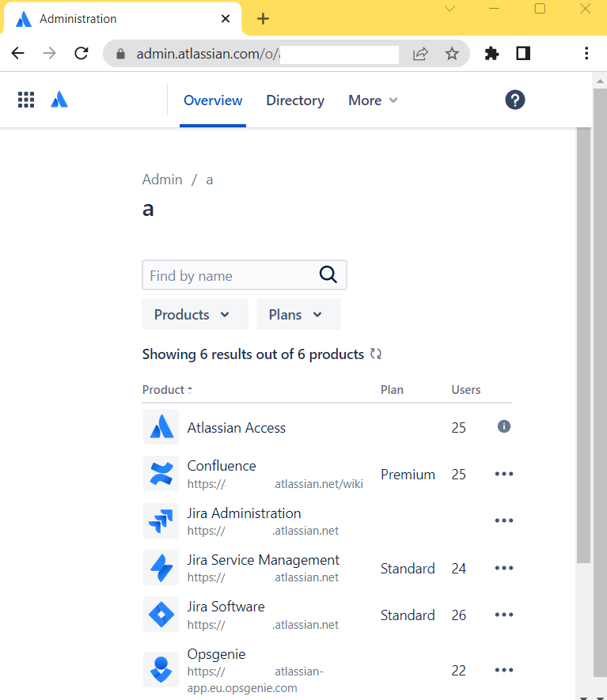This screenshot has width=607, height=700.
Task: Click the Users column header
Action: pos(466,390)
